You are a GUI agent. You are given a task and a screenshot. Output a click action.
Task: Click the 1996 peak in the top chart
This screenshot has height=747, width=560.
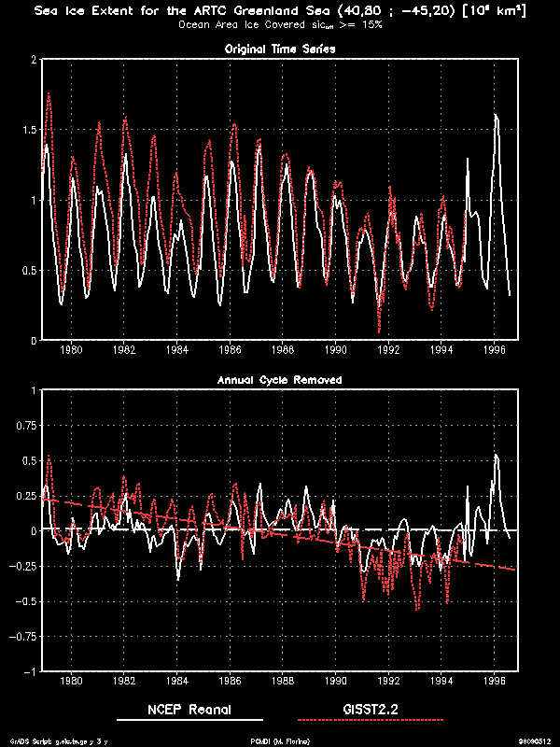point(497,115)
